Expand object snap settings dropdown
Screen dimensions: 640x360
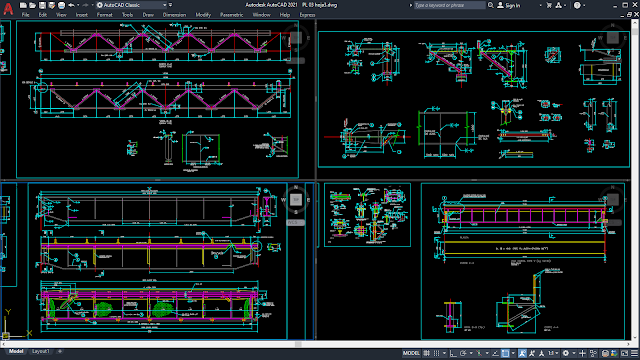tap(513, 353)
